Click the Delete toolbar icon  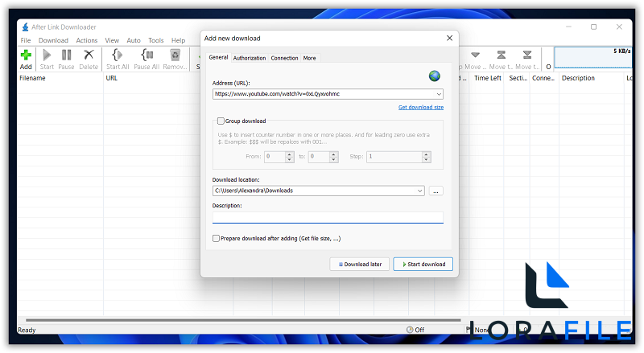pyautogui.click(x=89, y=55)
